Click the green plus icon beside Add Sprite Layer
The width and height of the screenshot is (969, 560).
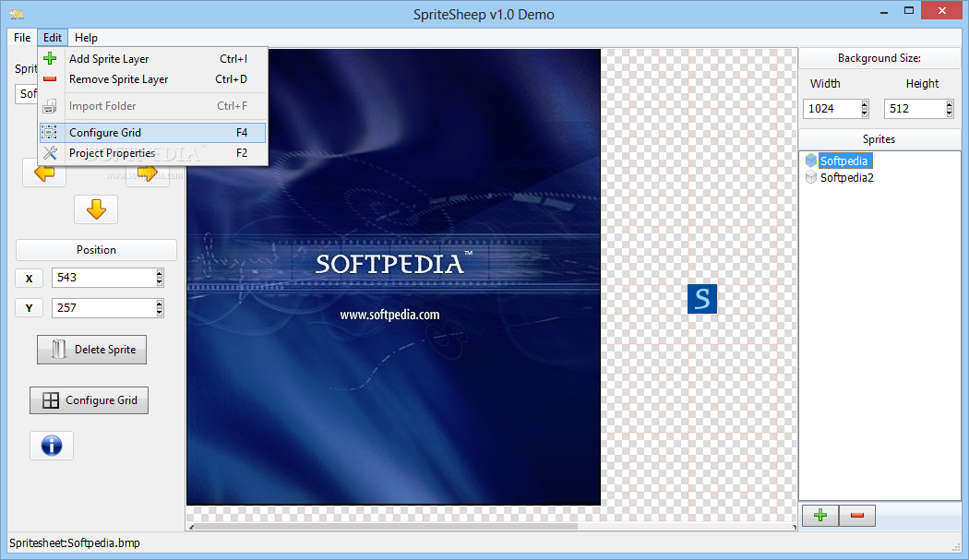[x=50, y=58]
